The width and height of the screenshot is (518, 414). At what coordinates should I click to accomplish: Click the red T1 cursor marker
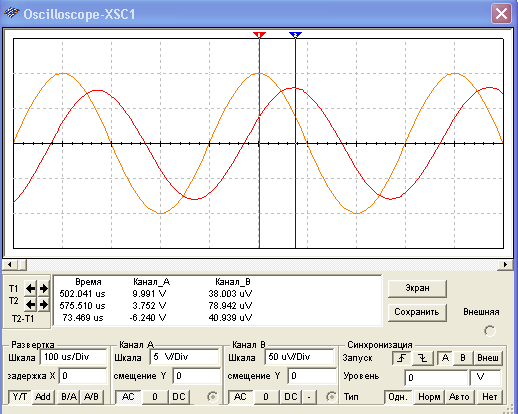click(259, 35)
